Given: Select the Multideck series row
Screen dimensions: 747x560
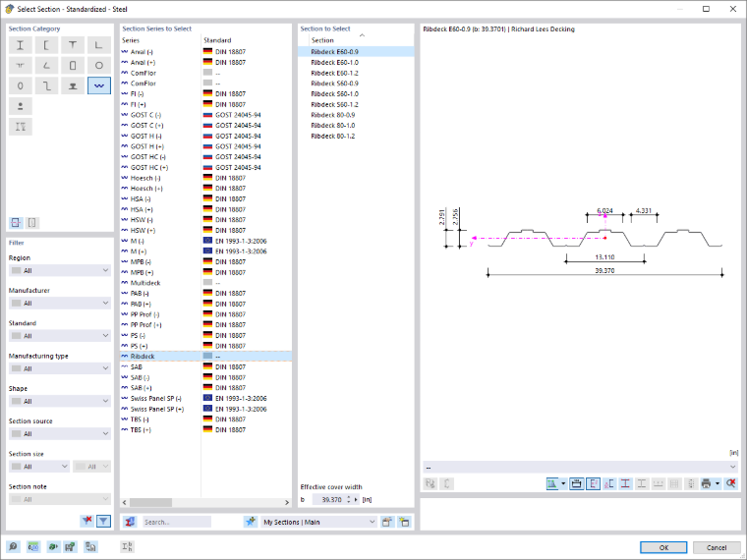Looking at the screenshot, I should [x=205, y=283].
